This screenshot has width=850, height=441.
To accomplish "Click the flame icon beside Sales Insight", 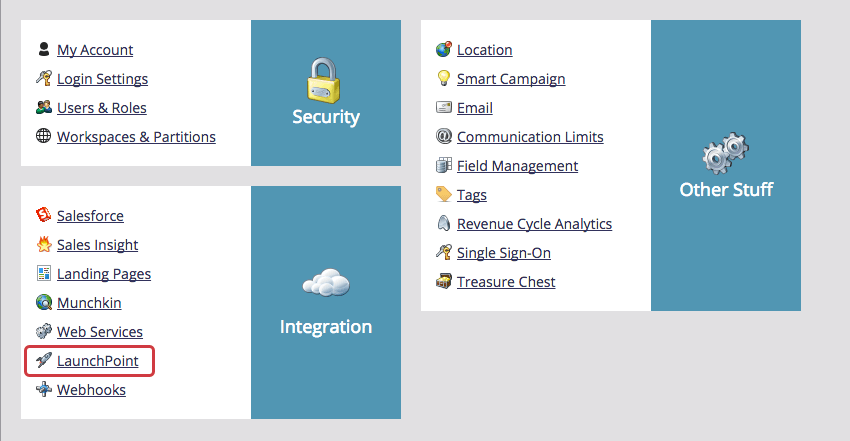I will click(x=44, y=244).
